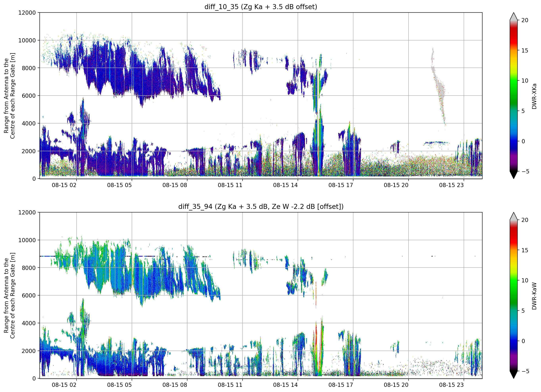Click the y-axis label of the diff_35_94 plot
This screenshot has width=541, height=392.
coord(9,295)
